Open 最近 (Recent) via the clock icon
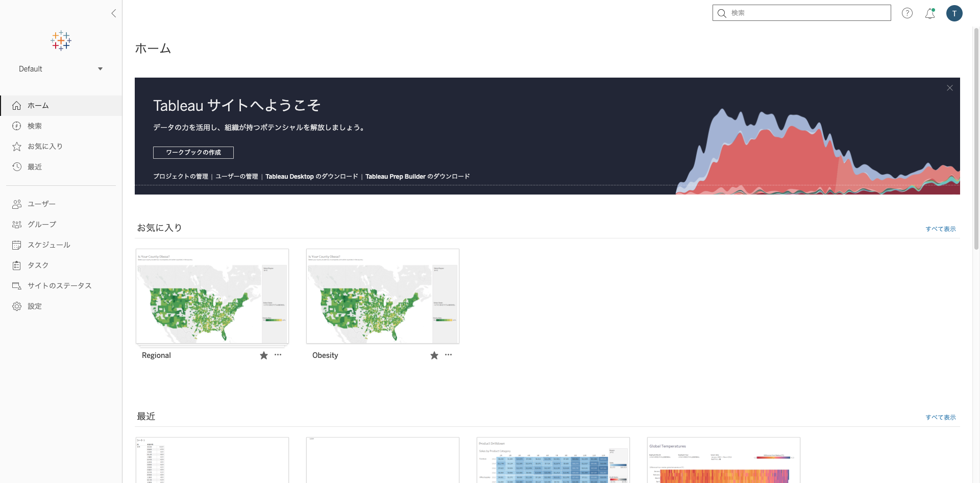The image size is (980, 483). 34,166
